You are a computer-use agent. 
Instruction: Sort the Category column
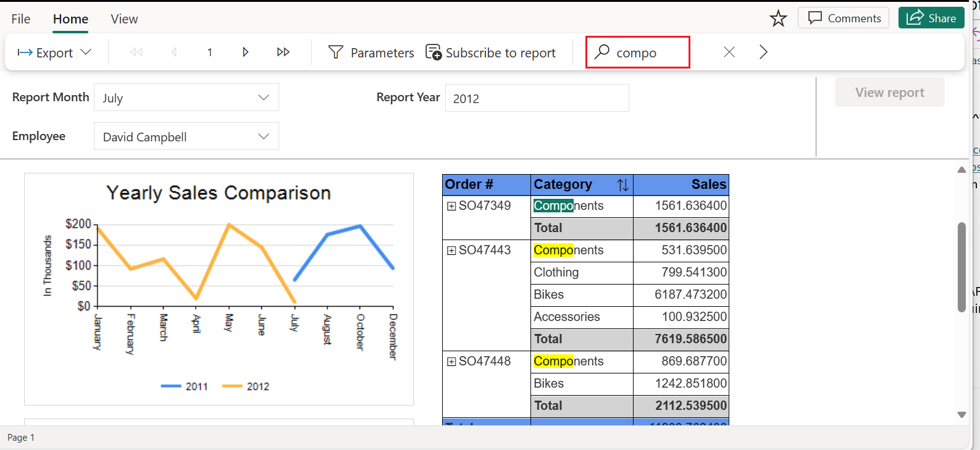click(x=623, y=185)
